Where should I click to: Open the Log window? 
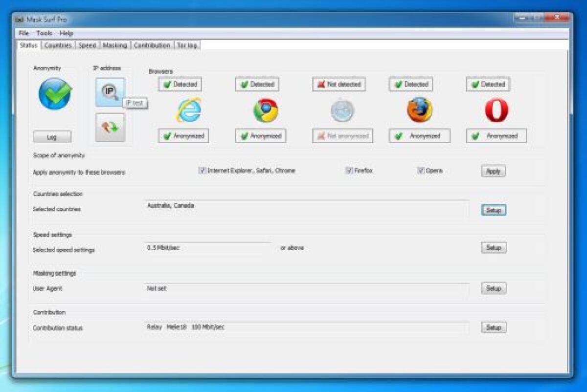point(53,137)
